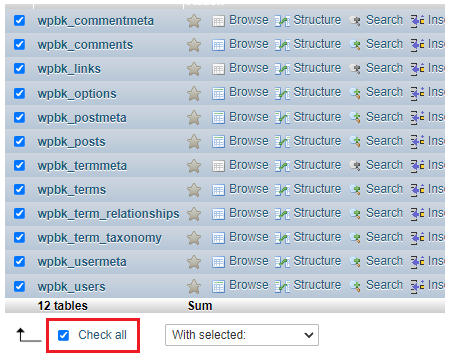
Task: Click Structure icon in wpbk_users row
Action: pyautogui.click(x=282, y=286)
